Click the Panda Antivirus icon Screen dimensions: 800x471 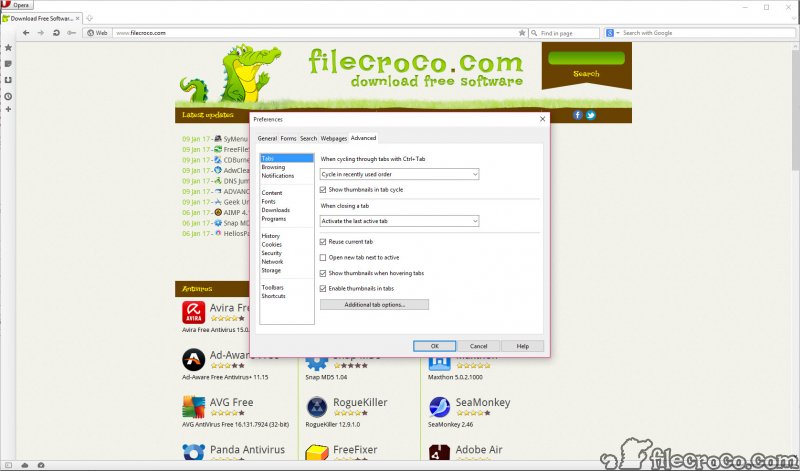coord(193,452)
